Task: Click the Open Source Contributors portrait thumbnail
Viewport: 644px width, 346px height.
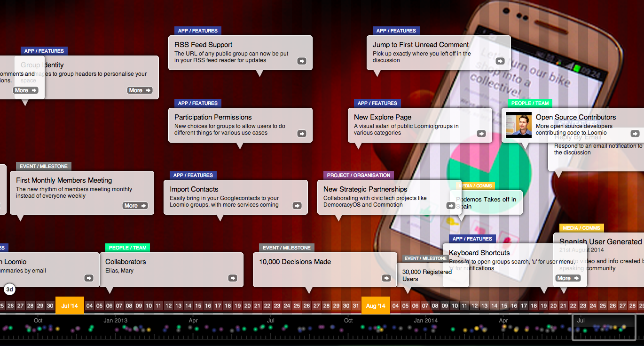Action: [518, 125]
